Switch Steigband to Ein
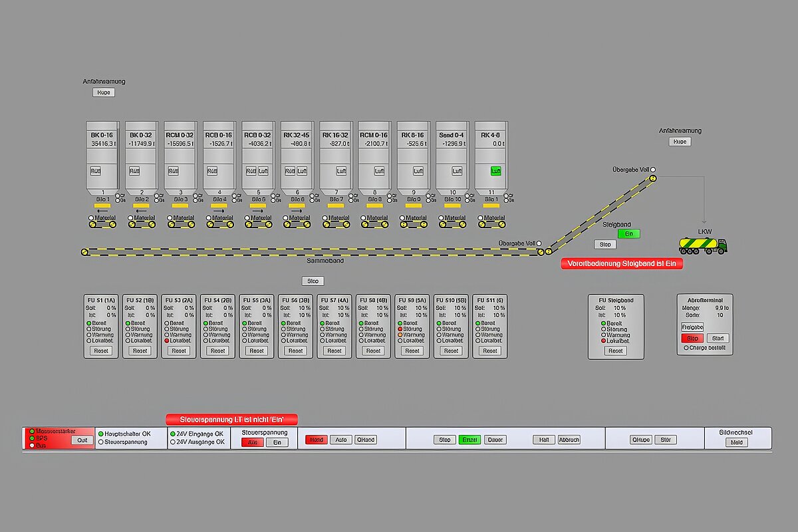Image resolution: width=798 pixels, height=532 pixels. point(628,233)
